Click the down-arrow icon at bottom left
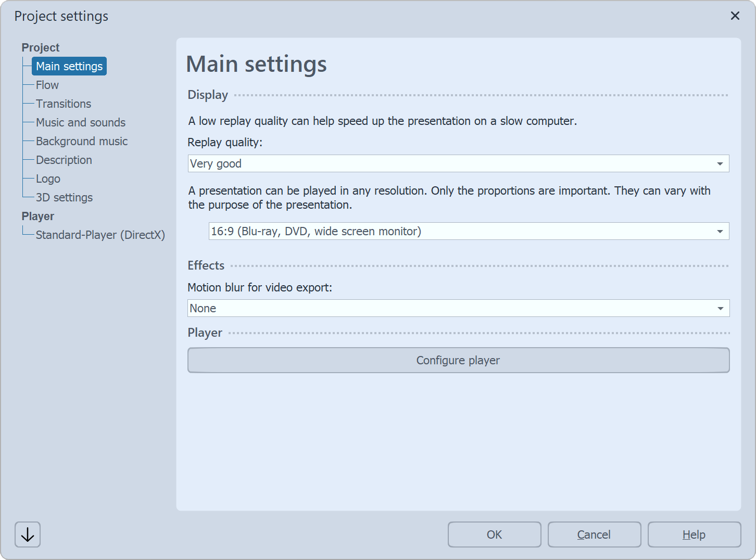This screenshot has height=560, width=756. point(27,534)
